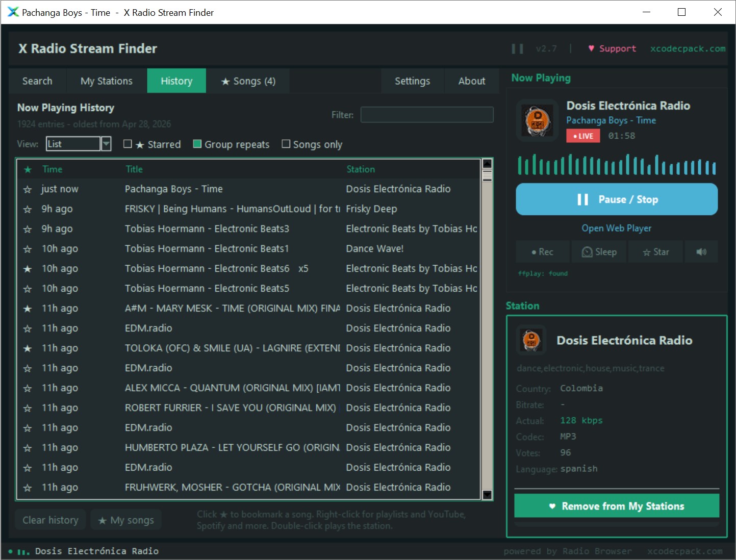Click the pause icon in the header
Viewport: 736px width, 560px height.
pyautogui.click(x=517, y=48)
